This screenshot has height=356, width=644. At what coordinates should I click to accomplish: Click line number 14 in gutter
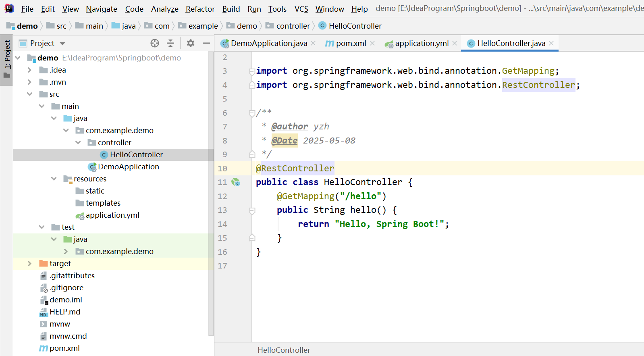pyautogui.click(x=222, y=224)
